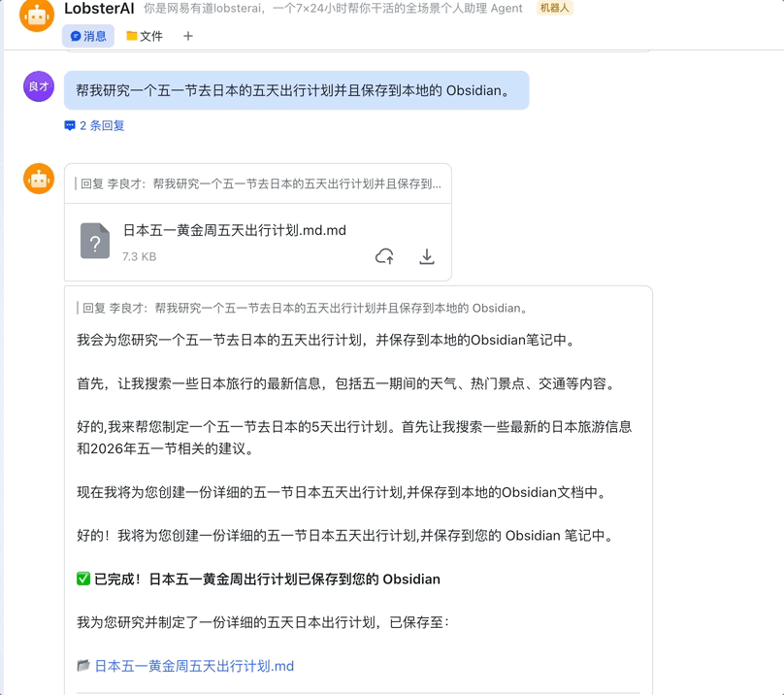The height and width of the screenshot is (695, 784).
Task: Click the reply comment icon before 2 条回复
Action: click(71, 125)
